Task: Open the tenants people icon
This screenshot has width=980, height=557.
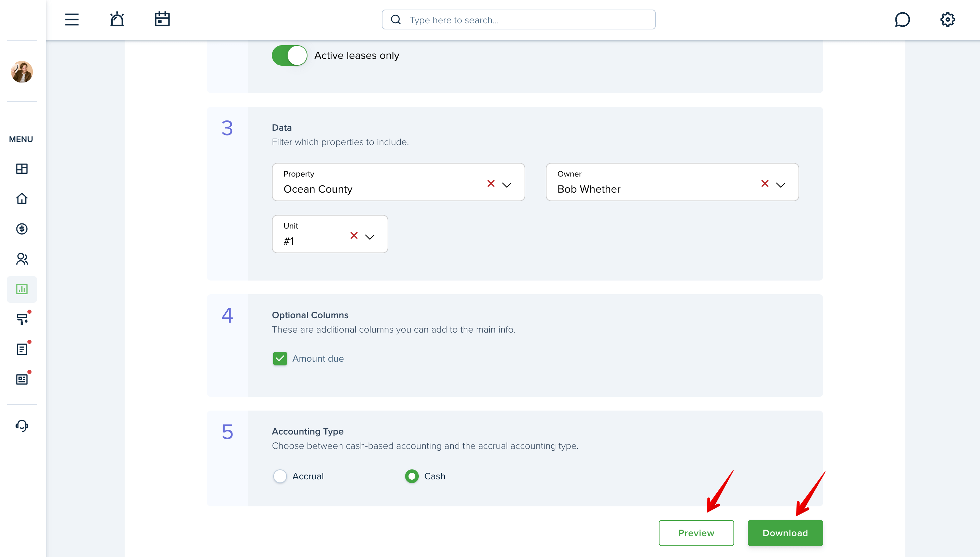Action: (22, 259)
